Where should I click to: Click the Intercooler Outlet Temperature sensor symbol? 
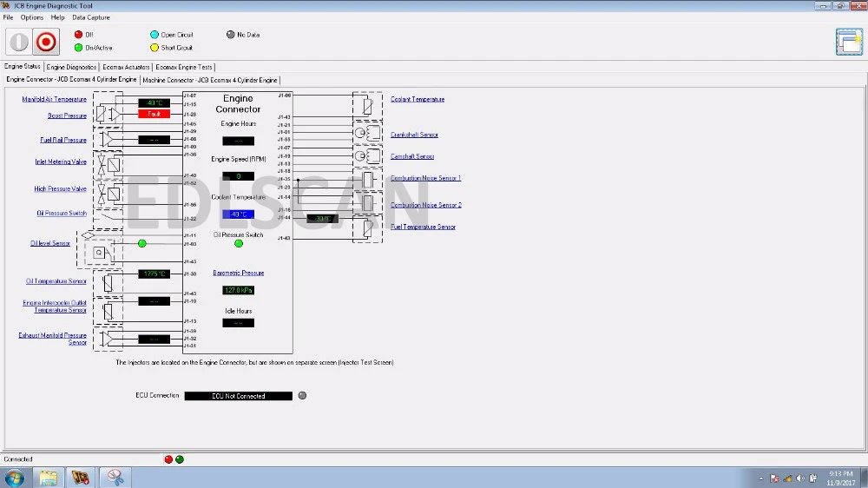(x=108, y=312)
